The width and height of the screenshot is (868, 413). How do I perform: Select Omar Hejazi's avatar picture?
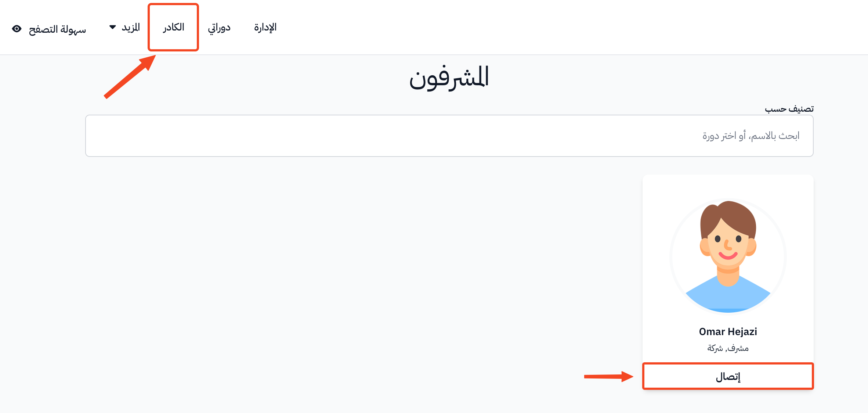point(728,256)
